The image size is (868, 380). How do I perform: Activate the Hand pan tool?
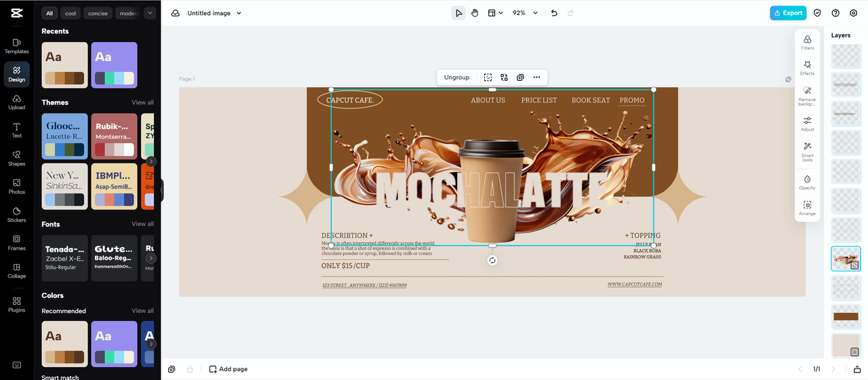tap(475, 13)
